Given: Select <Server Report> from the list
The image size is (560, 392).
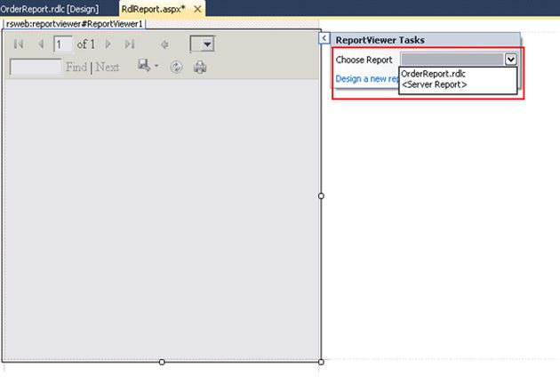Looking at the screenshot, I should (435, 84).
